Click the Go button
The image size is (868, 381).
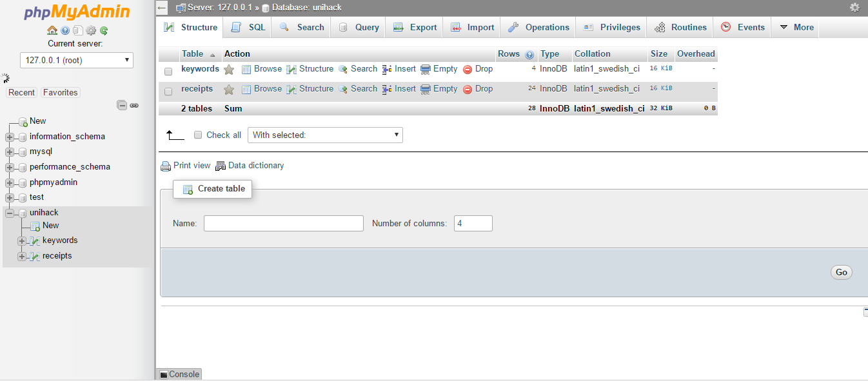[x=841, y=272]
